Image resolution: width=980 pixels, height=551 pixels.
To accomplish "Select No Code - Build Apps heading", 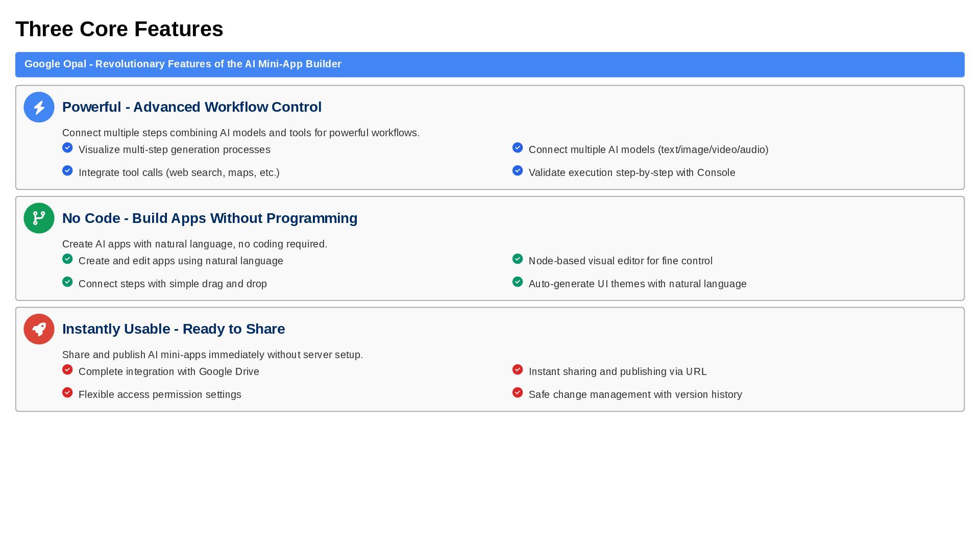I will 210,218.
